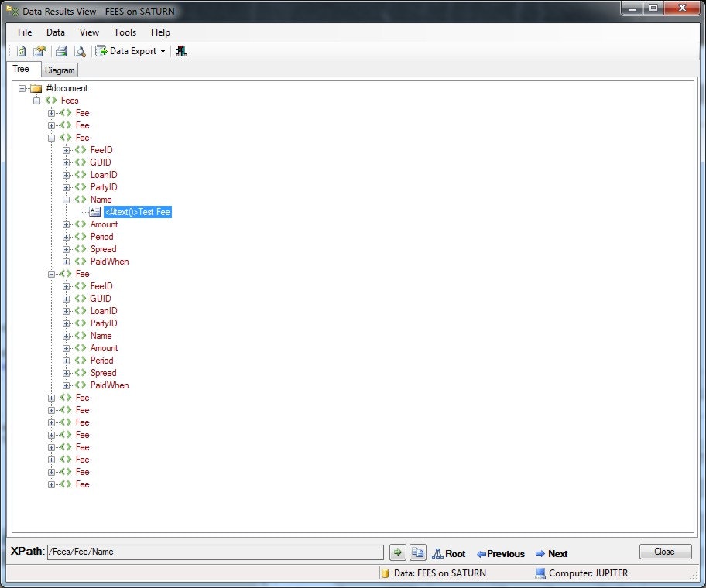
Task: Open Print Preview from the toolbar
Action: click(80, 51)
